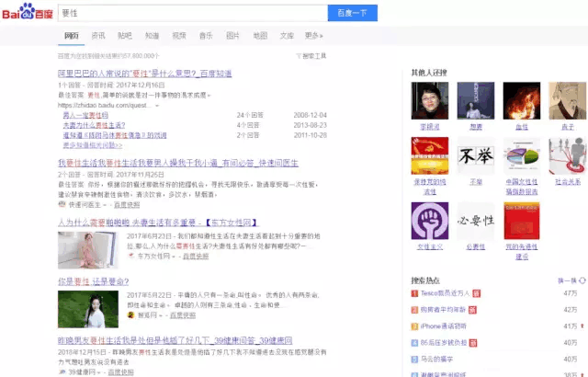This screenshot has width=588, height=377.
Task: Expand the 更多» tab menu
Action: tap(314, 36)
